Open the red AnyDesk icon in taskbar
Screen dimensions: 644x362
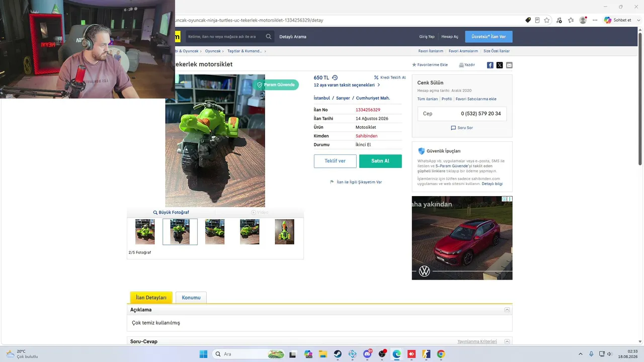coord(412,354)
